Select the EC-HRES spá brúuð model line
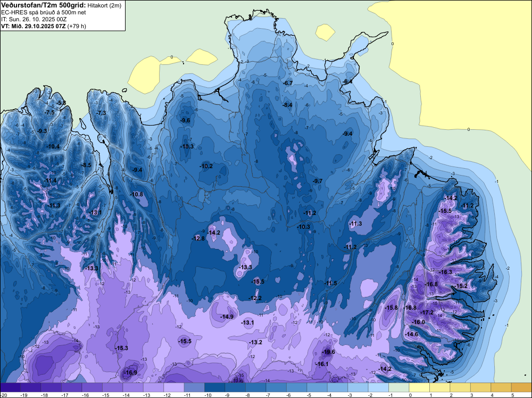The width and height of the screenshot is (532, 398). click(44, 12)
